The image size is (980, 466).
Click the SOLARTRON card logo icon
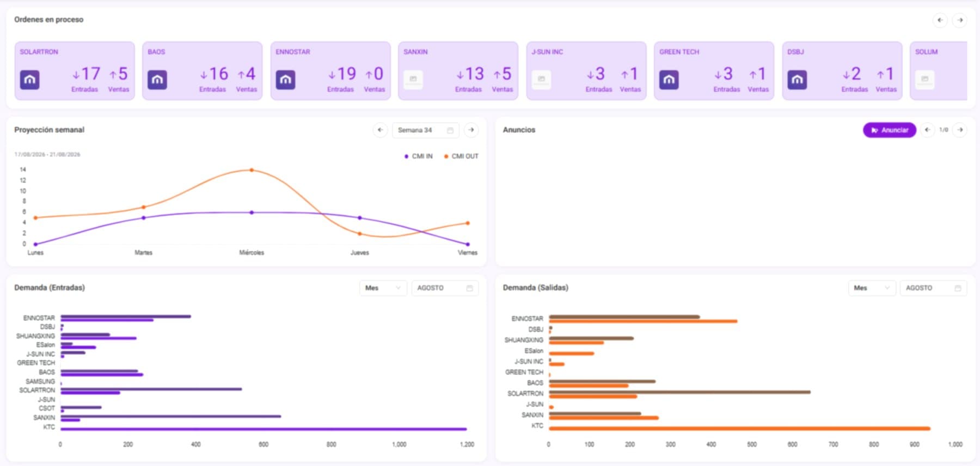click(x=30, y=80)
